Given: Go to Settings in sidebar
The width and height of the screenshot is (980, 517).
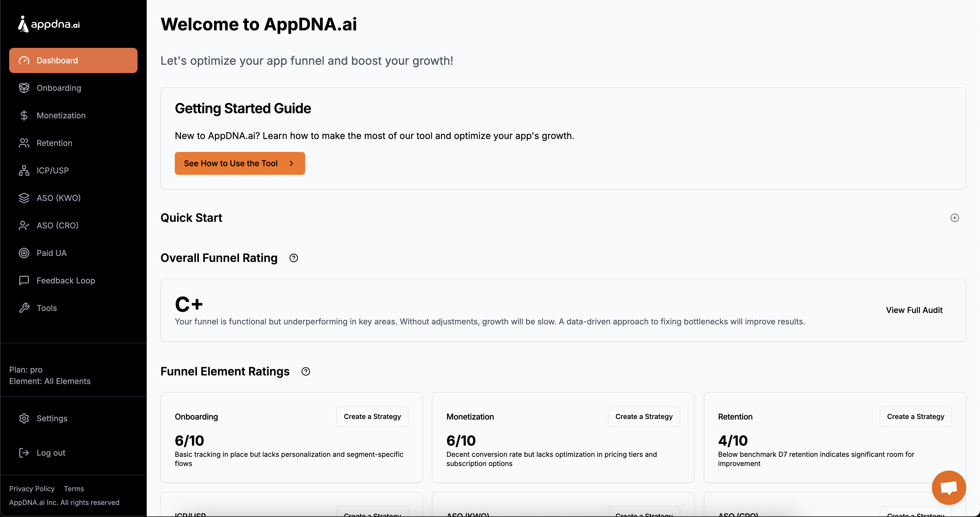Looking at the screenshot, I should [52, 418].
